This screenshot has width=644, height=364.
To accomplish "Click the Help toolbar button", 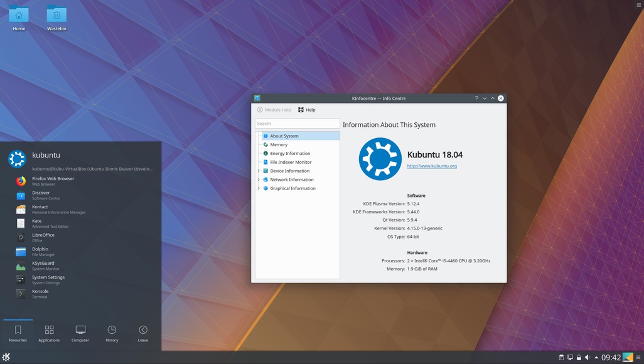I will coord(307,110).
